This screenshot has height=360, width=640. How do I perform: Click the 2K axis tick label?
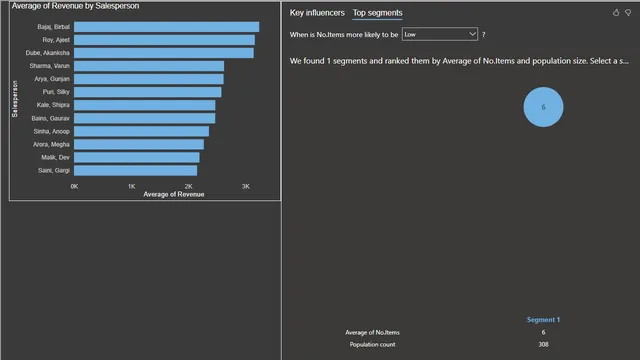coord(188,187)
